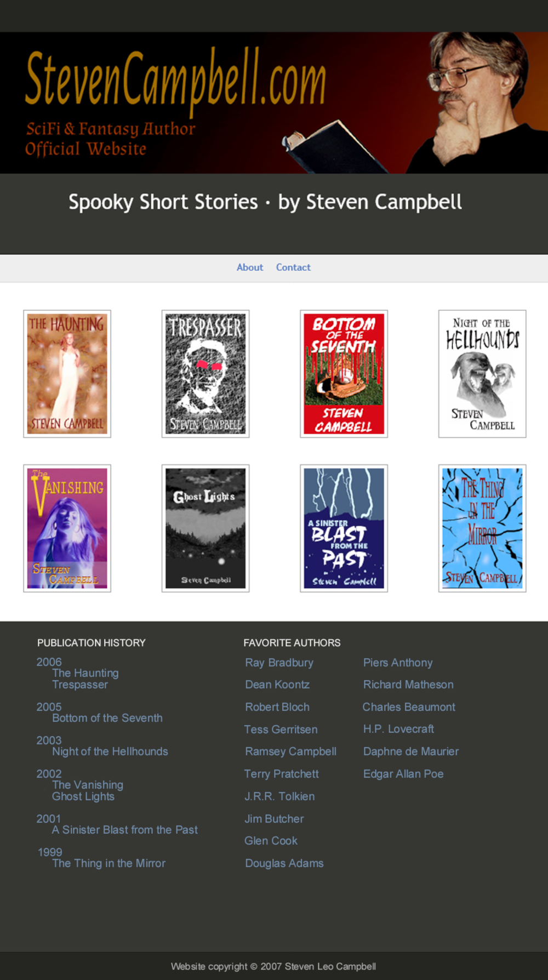Open the Contact menu link
Screen dimensions: 548x980
[x=293, y=267]
